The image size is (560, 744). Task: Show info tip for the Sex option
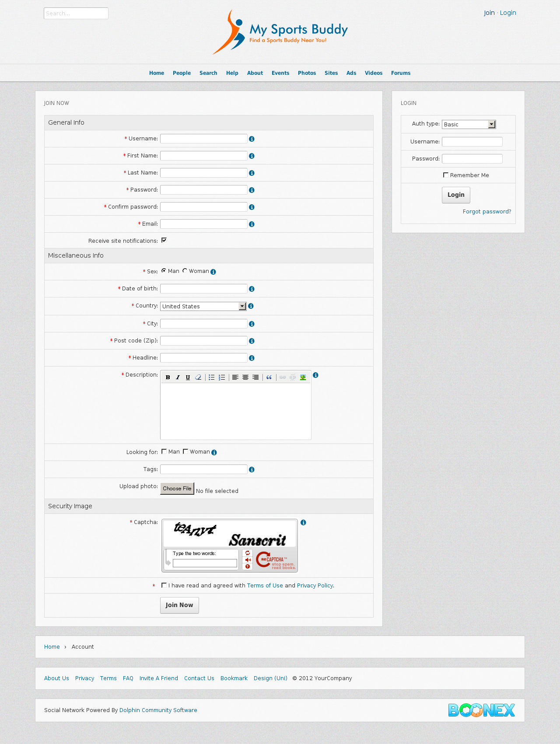point(213,272)
